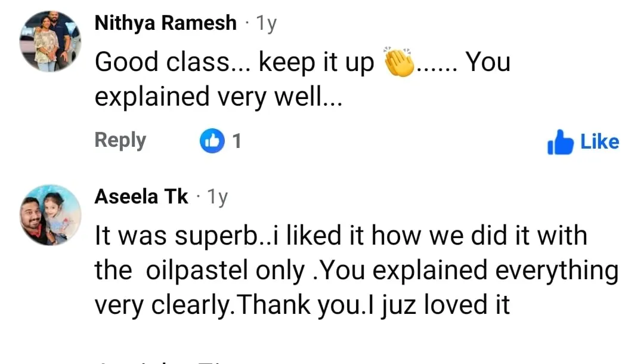The height and width of the screenshot is (364, 644).
Task: View the reaction count number 1
Action: (237, 141)
